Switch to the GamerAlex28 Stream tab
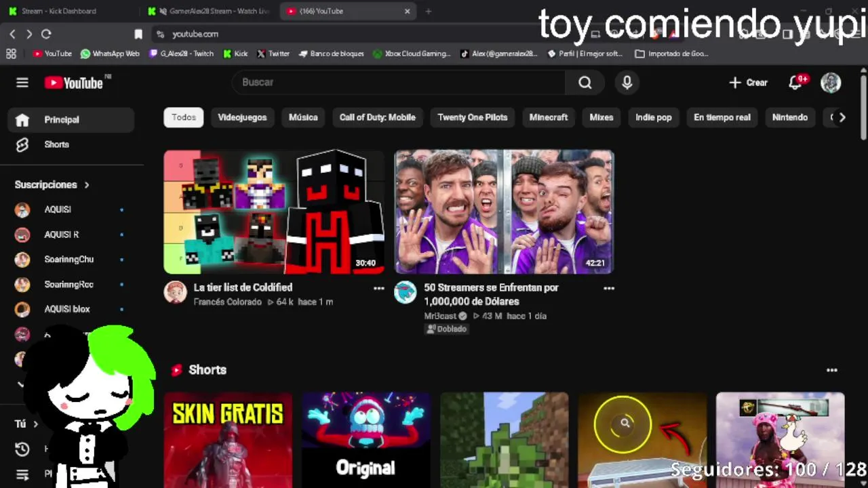 point(210,12)
